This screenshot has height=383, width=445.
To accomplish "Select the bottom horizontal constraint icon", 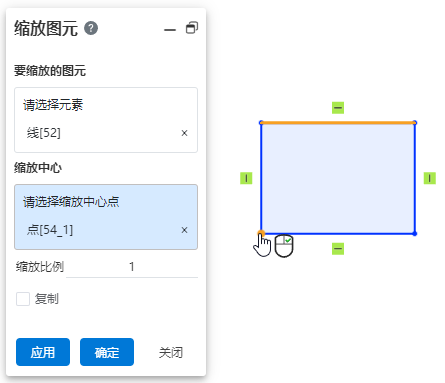I will click(x=338, y=249).
